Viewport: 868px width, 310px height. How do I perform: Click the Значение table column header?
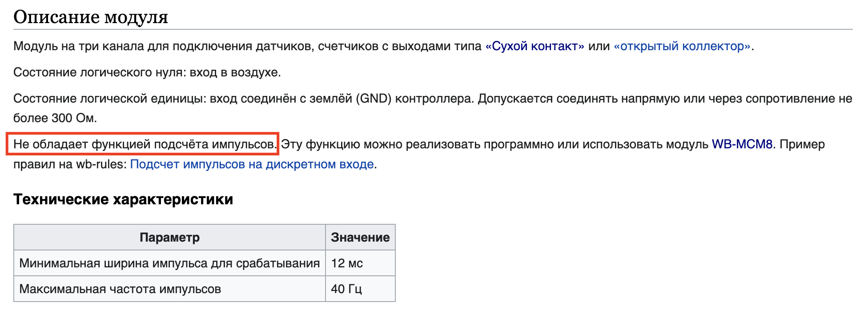(x=360, y=238)
